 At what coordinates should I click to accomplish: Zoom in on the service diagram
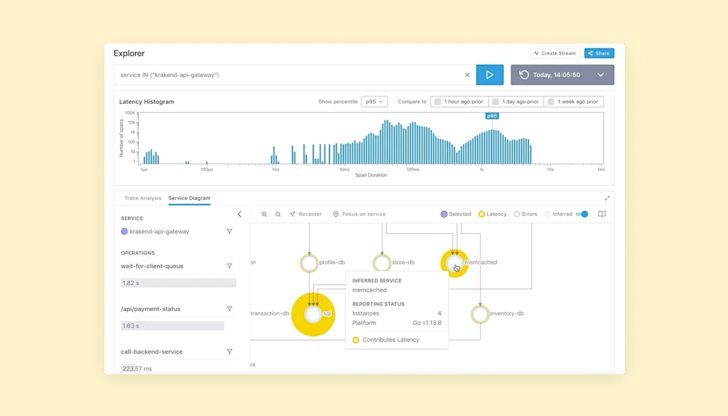pos(264,214)
